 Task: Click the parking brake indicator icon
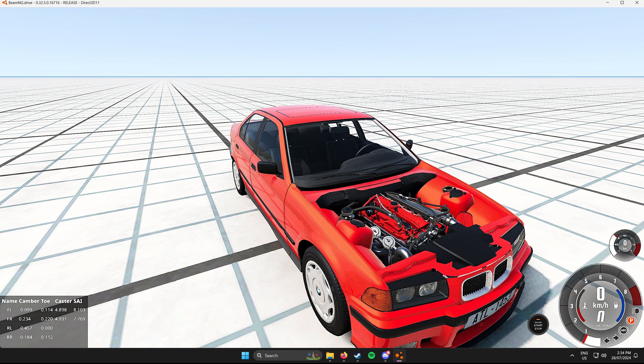click(x=631, y=321)
